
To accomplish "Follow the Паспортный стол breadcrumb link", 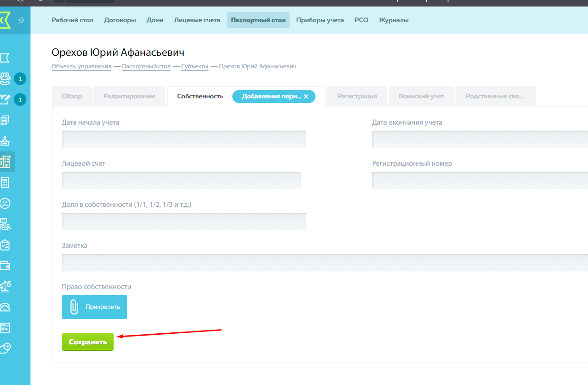I will [x=146, y=66].
